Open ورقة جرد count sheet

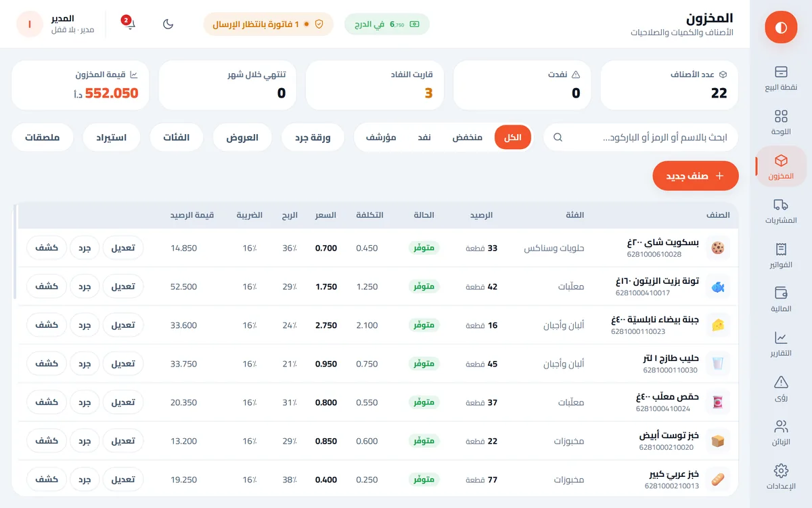click(x=313, y=137)
